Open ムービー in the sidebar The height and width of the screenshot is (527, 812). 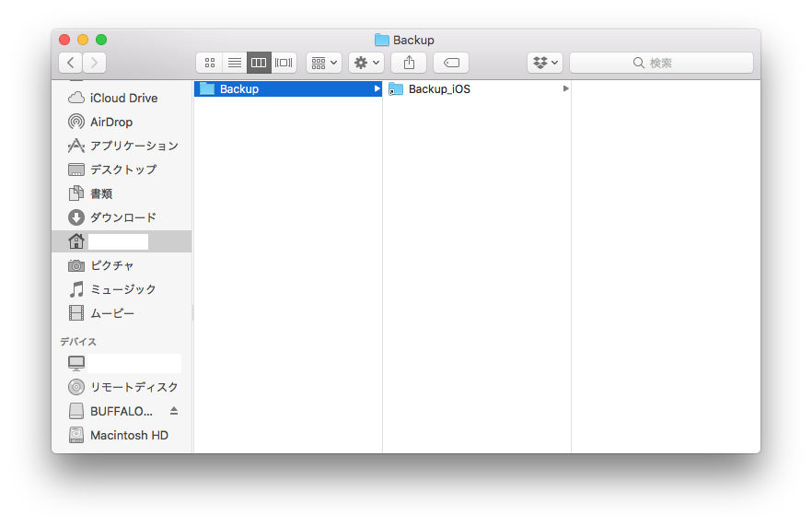point(122,313)
